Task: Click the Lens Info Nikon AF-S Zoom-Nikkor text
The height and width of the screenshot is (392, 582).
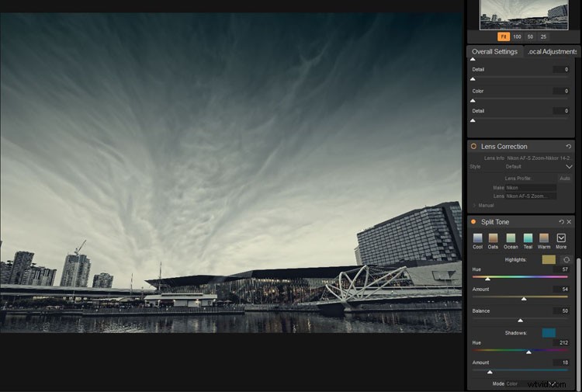Action: pyautogui.click(x=539, y=158)
